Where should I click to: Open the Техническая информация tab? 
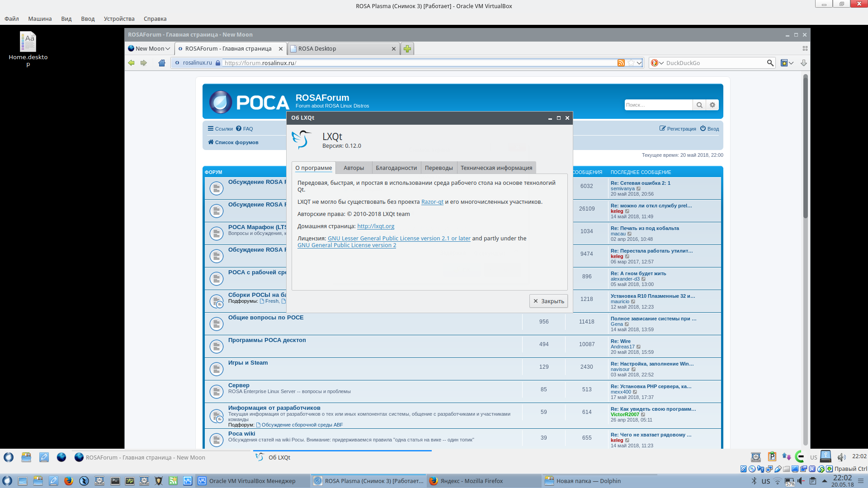point(496,168)
